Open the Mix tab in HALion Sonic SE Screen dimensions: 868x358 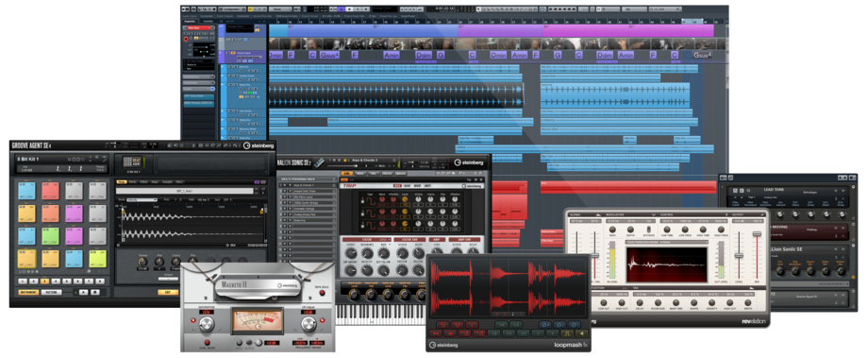(x=373, y=174)
